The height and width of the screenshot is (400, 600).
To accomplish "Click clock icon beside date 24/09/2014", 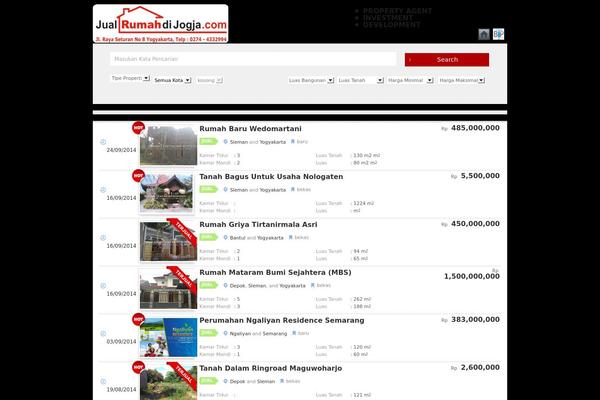I will click(x=103, y=142).
